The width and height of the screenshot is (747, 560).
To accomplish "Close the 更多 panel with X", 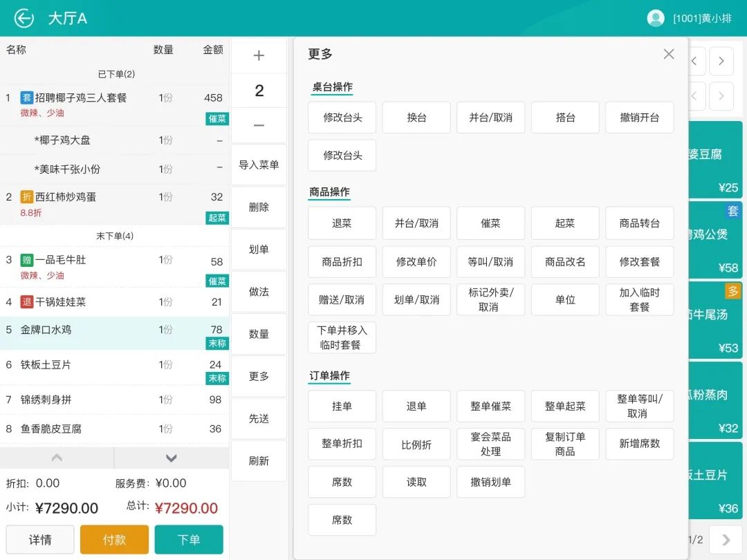I will point(668,54).
